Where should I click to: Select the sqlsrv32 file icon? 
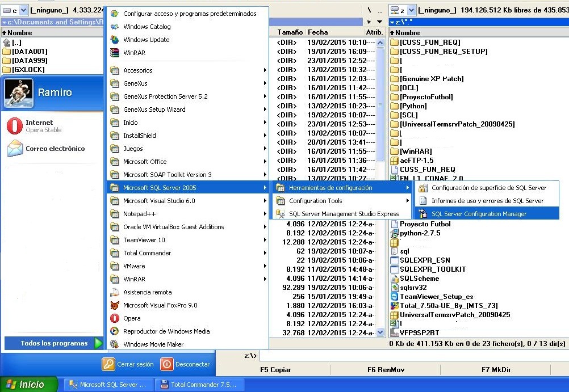pyautogui.click(x=394, y=288)
